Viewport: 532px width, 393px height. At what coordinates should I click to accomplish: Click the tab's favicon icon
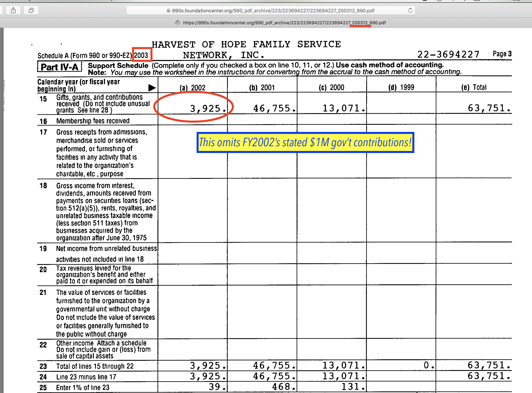(x=177, y=23)
